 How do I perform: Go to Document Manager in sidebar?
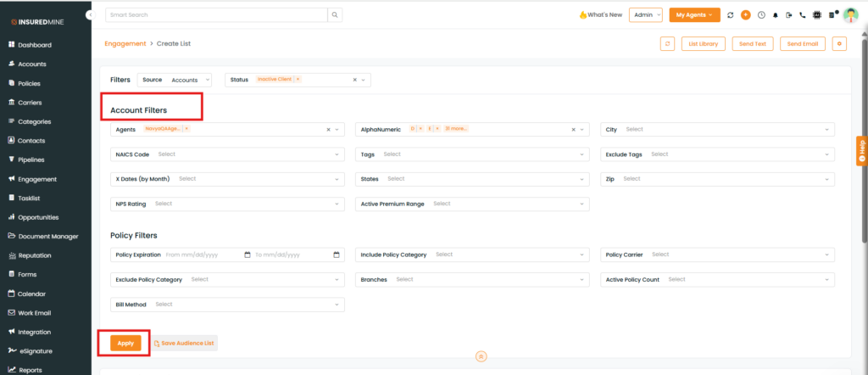[x=47, y=236]
